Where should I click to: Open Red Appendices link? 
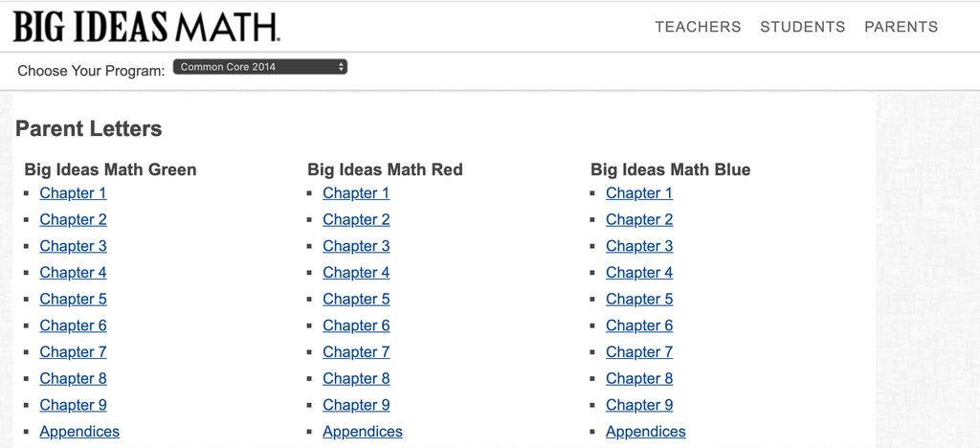point(363,432)
